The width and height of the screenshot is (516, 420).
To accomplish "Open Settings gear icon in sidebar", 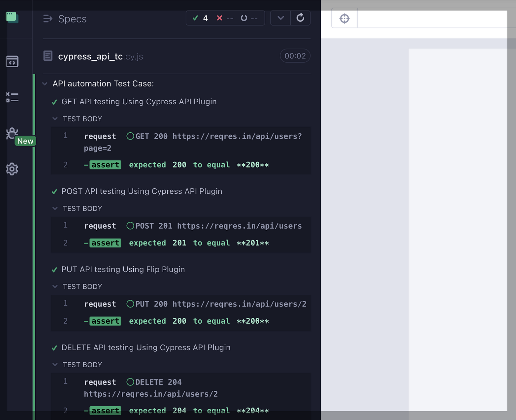I will pos(12,169).
